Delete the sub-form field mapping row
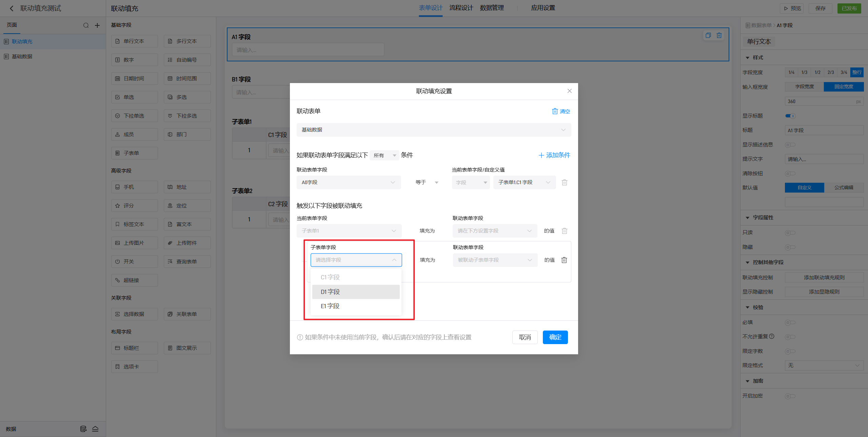Image resolution: width=868 pixels, height=437 pixels. (x=564, y=260)
